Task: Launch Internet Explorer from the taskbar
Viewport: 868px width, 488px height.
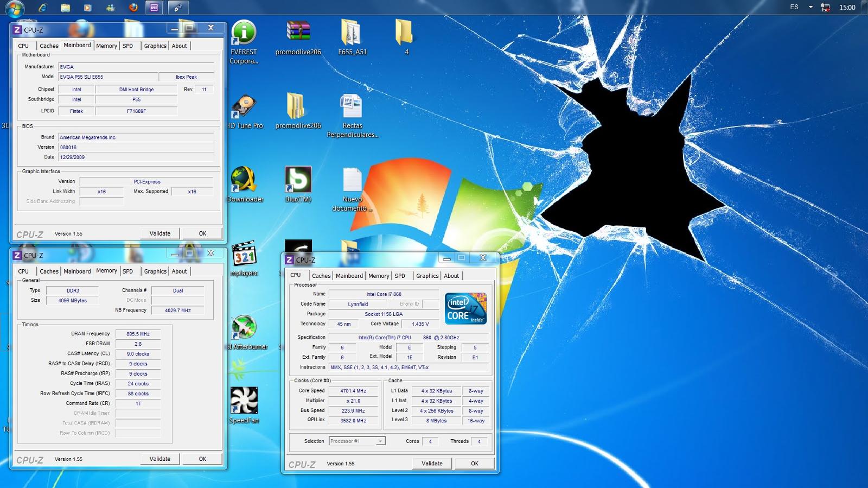Action: coord(42,8)
